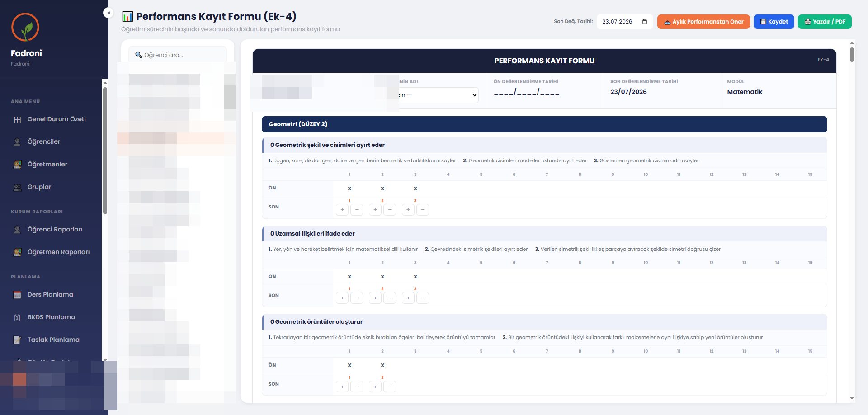Click the Son Değerlendirme Tarihi value 23/07/2026
The height and width of the screenshot is (415, 868).
point(628,92)
